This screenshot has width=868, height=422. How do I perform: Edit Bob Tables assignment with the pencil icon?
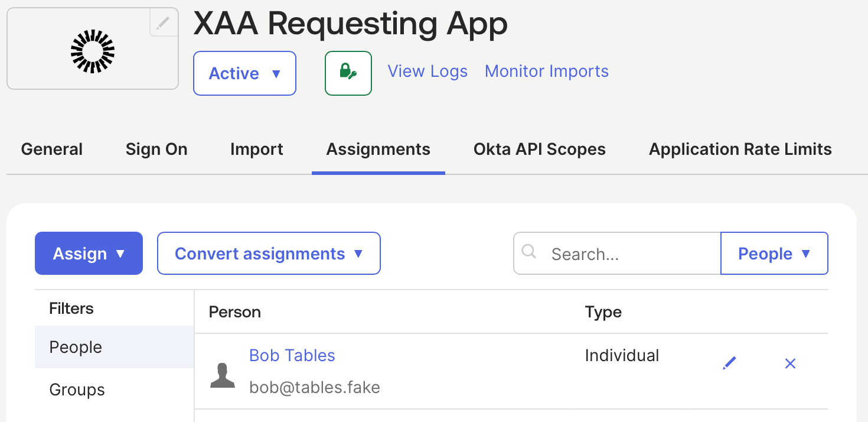coord(730,363)
